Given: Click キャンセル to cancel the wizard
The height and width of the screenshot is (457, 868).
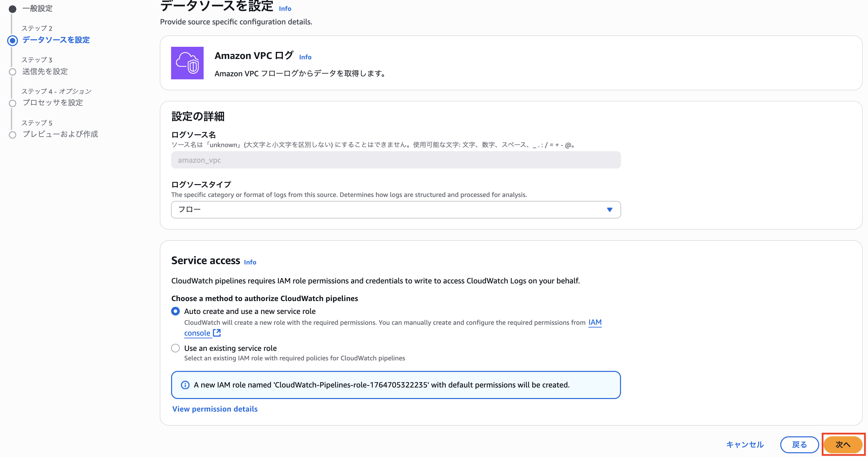Looking at the screenshot, I should [744, 444].
